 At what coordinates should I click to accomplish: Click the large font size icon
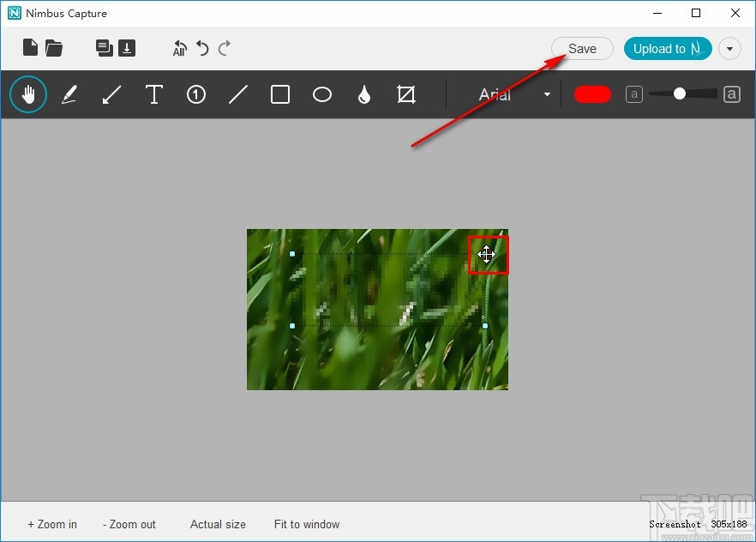731,94
